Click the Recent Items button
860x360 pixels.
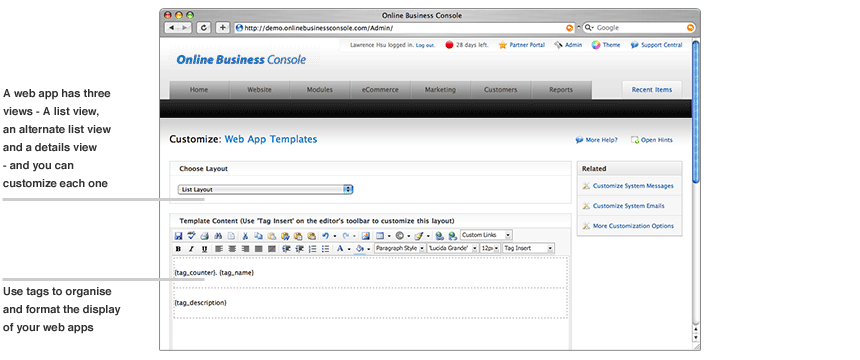pos(652,90)
